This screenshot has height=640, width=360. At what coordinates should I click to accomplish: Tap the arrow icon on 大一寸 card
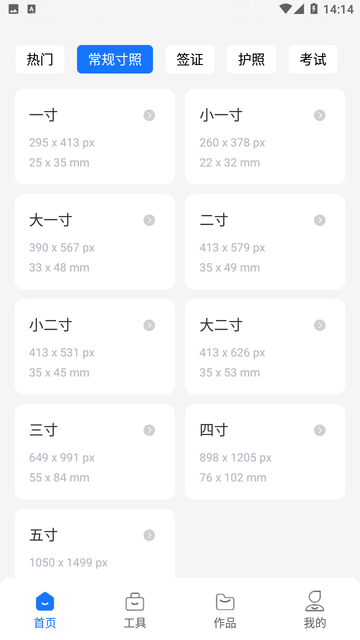[x=149, y=220]
